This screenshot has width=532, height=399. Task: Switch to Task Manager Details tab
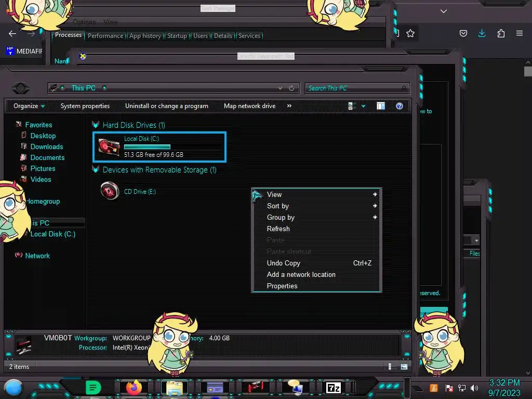click(x=223, y=36)
